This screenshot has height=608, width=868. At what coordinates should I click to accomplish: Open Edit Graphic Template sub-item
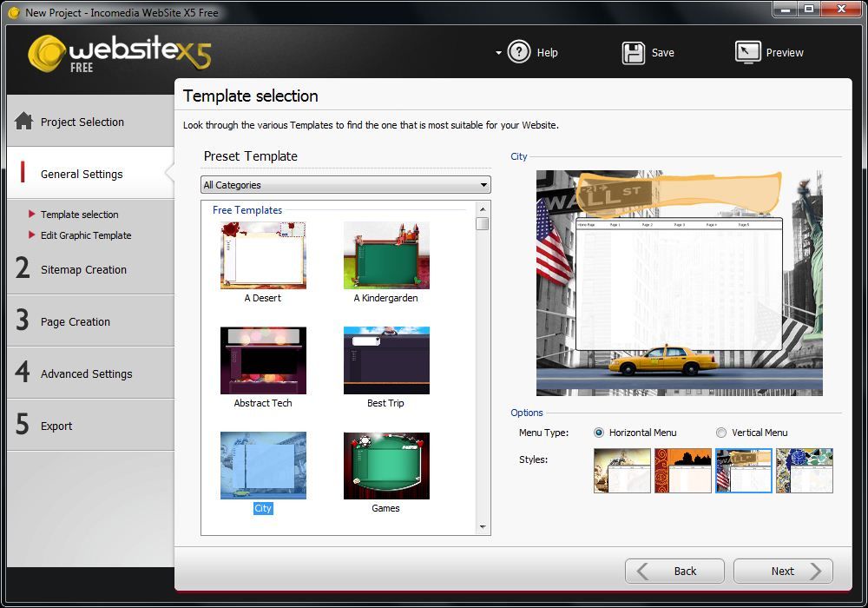pos(86,235)
